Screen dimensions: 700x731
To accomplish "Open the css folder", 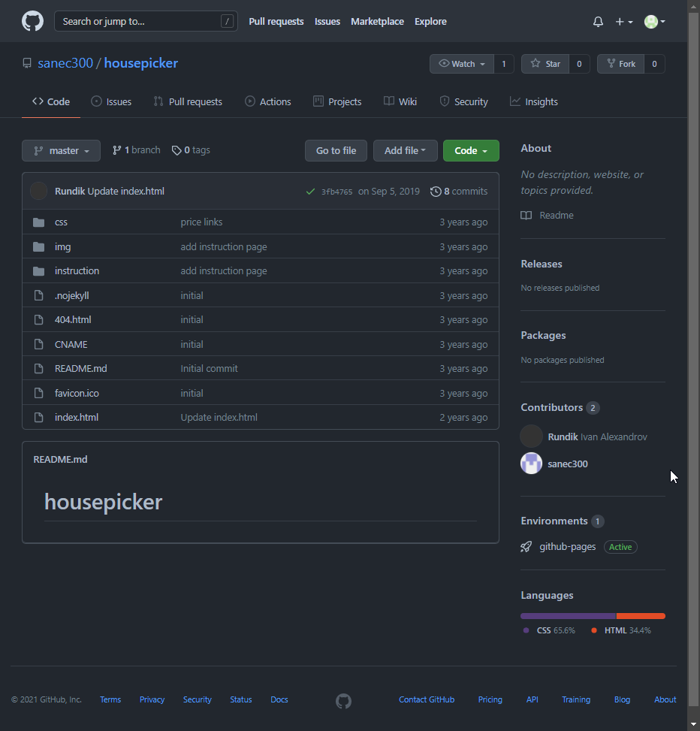I will point(61,222).
